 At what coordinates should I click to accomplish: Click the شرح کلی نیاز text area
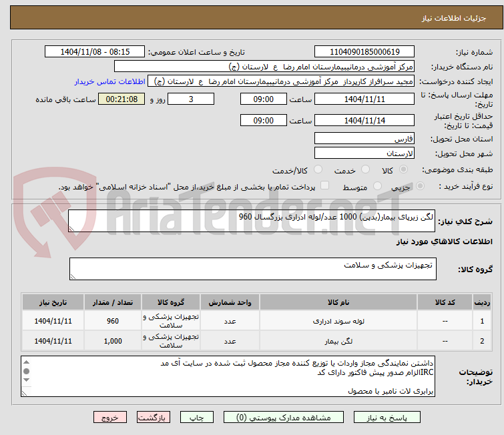(252, 221)
